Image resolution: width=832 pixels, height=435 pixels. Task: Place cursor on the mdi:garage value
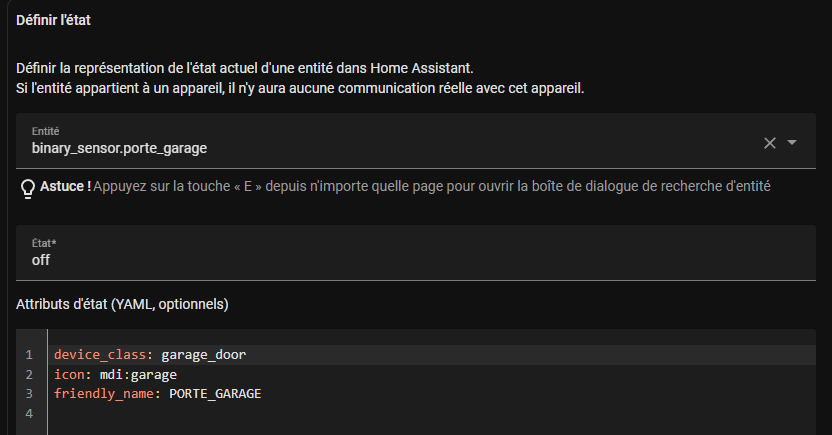tap(138, 375)
